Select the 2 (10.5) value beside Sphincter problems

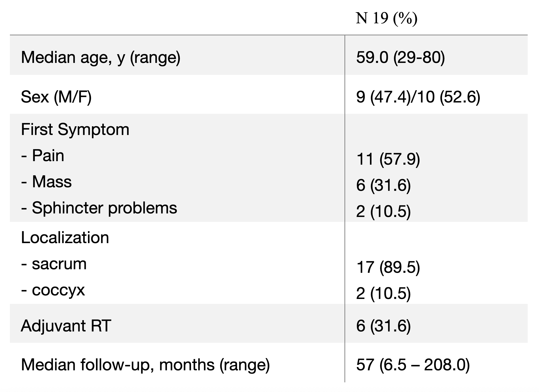(383, 211)
